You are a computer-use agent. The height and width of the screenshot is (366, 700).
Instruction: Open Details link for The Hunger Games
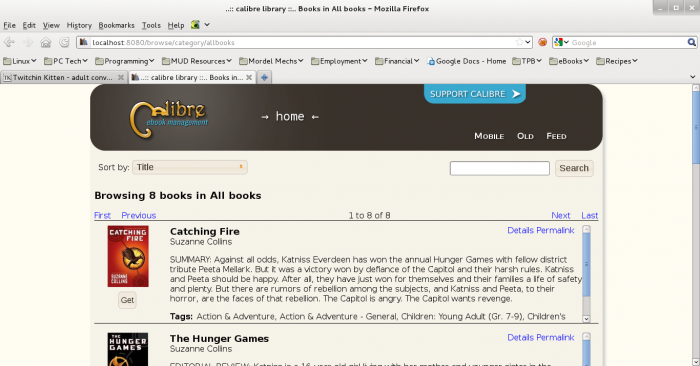(521, 337)
